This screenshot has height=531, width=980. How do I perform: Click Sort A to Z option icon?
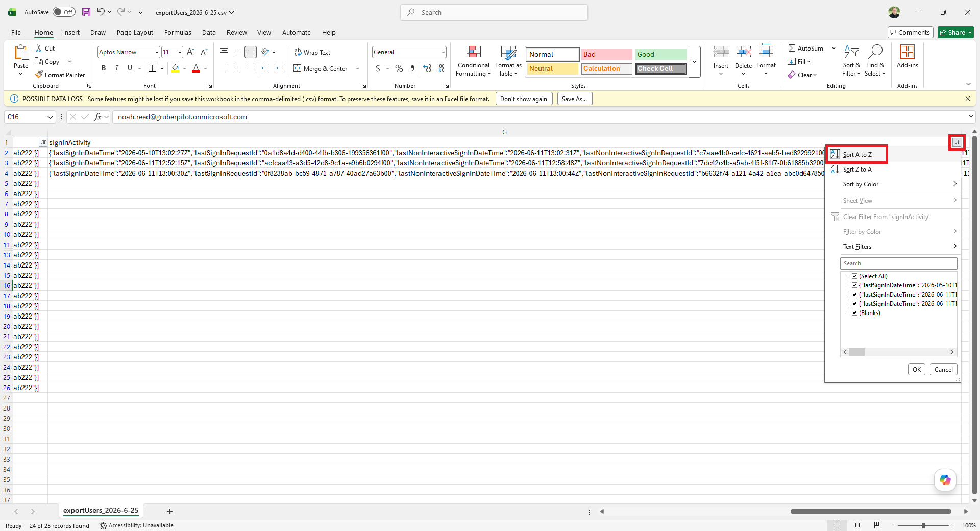pyautogui.click(x=835, y=154)
